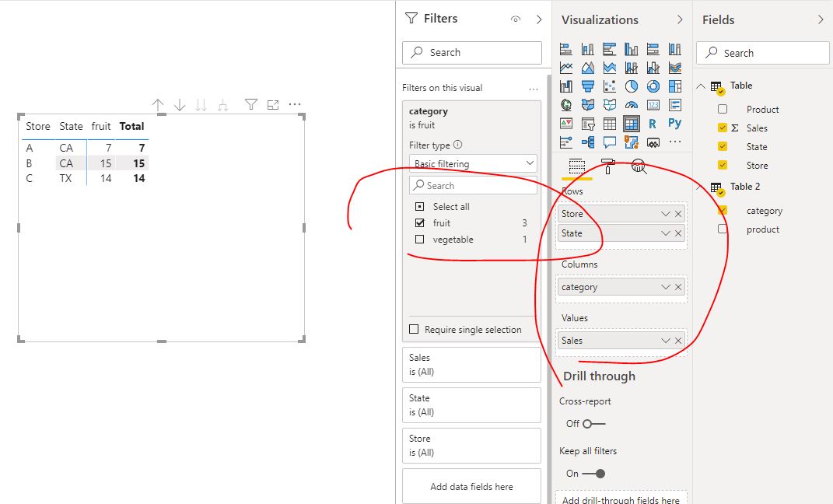
Task: Get more visuals via ellipsis
Action: 674,142
